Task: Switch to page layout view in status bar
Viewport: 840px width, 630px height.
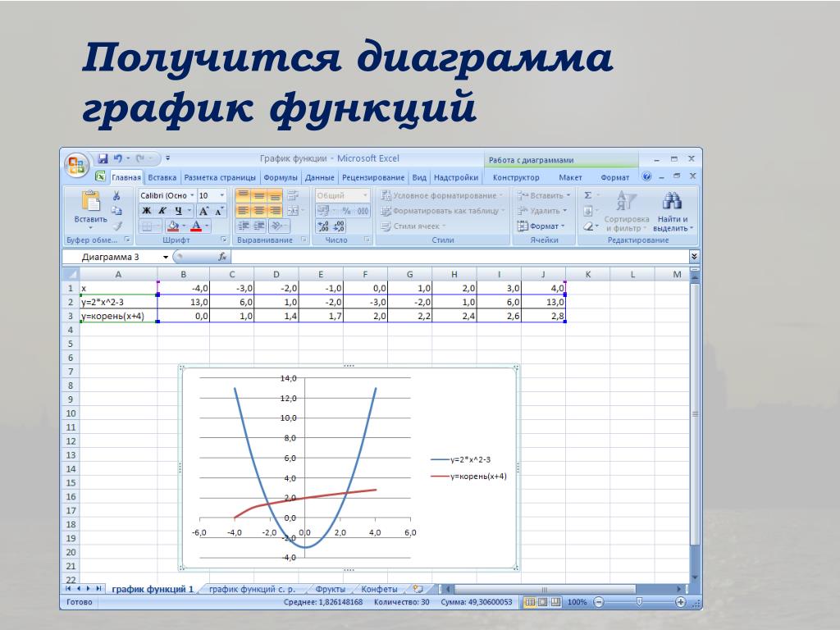Action: [542, 602]
